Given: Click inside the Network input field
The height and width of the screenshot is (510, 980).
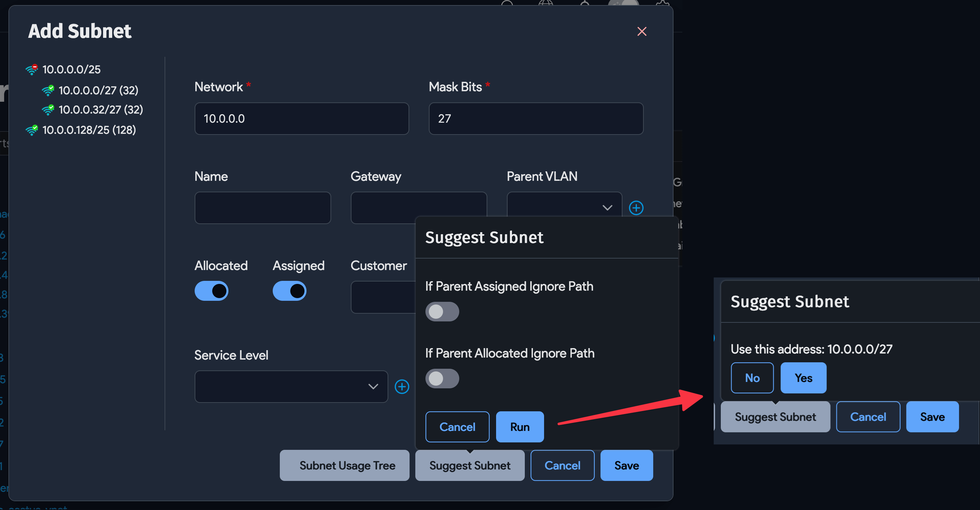Looking at the screenshot, I should tap(302, 118).
